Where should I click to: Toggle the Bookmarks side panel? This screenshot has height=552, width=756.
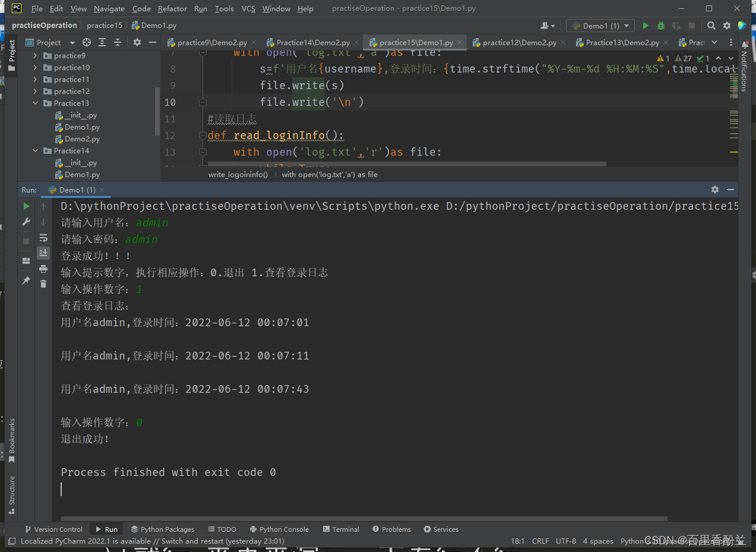[11, 441]
